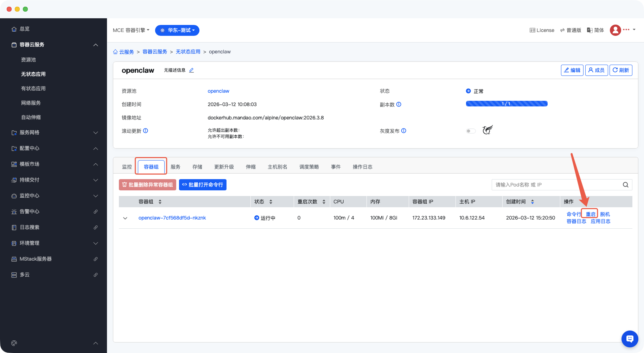Screen dimensions: 644x353
Task: Click the info icon next to 滚动更新
Action: pos(146,131)
